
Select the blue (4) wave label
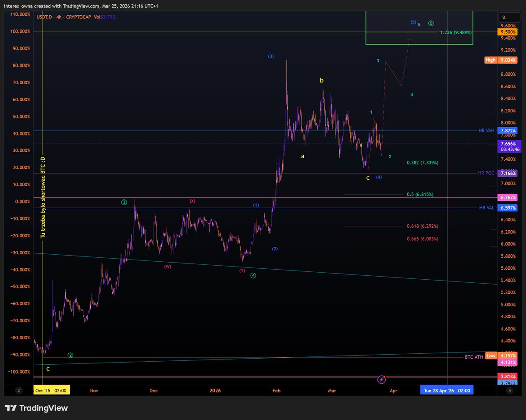[x=379, y=177]
